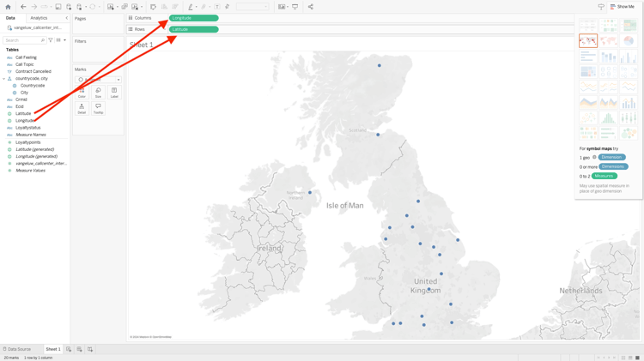The height and width of the screenshot is (361, 644).
Task: Click the data pane Search field
Action: 24,40
